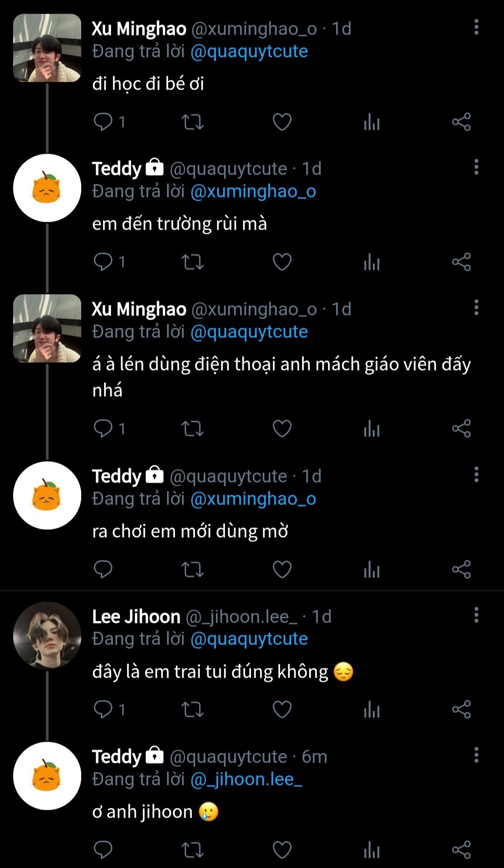
Task: Like the "á à lén dùng điện thoại" tweet
Action: coord(282,428)
